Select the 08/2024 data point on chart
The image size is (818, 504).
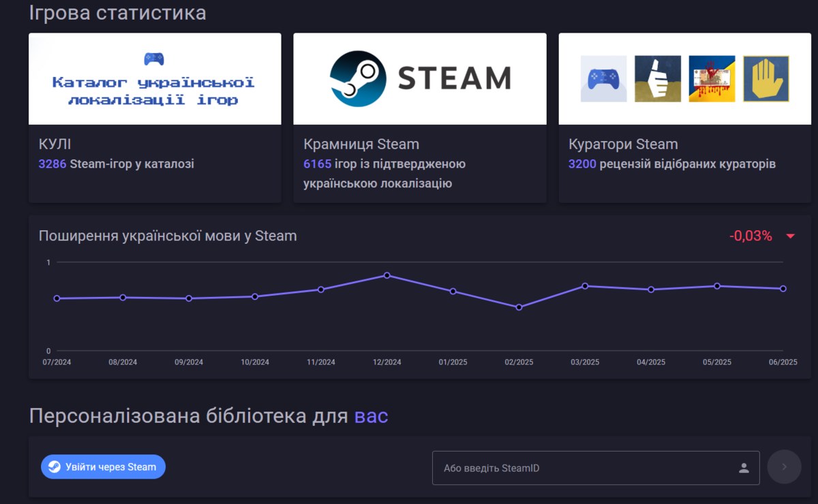click(x=123, y=298)
